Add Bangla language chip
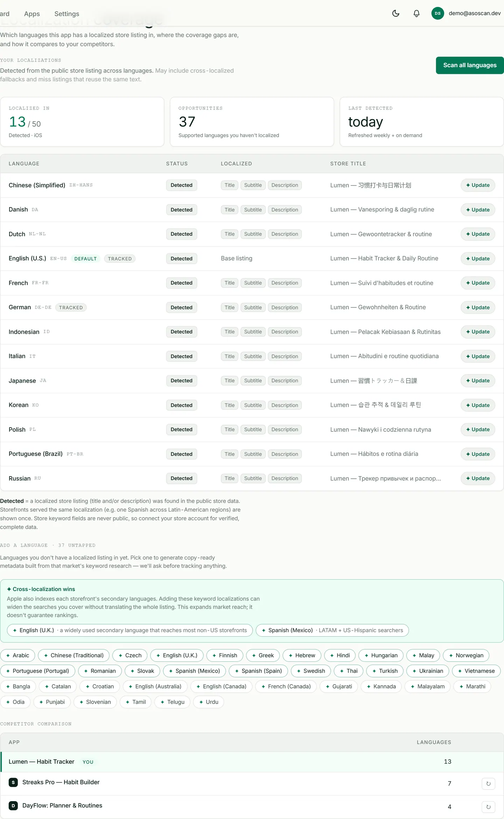504x819 pixels. [18, 686]
